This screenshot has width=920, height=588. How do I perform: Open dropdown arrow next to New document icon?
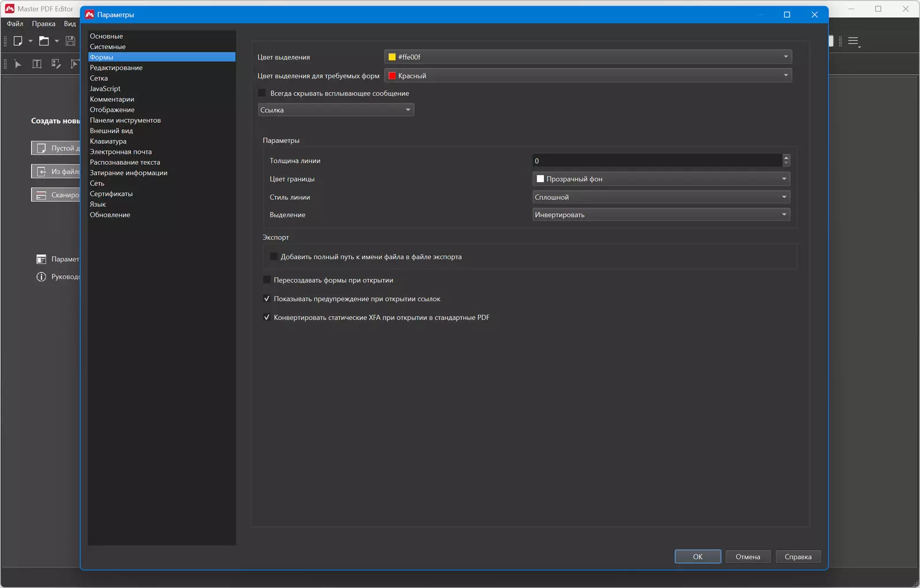(31, 41)
